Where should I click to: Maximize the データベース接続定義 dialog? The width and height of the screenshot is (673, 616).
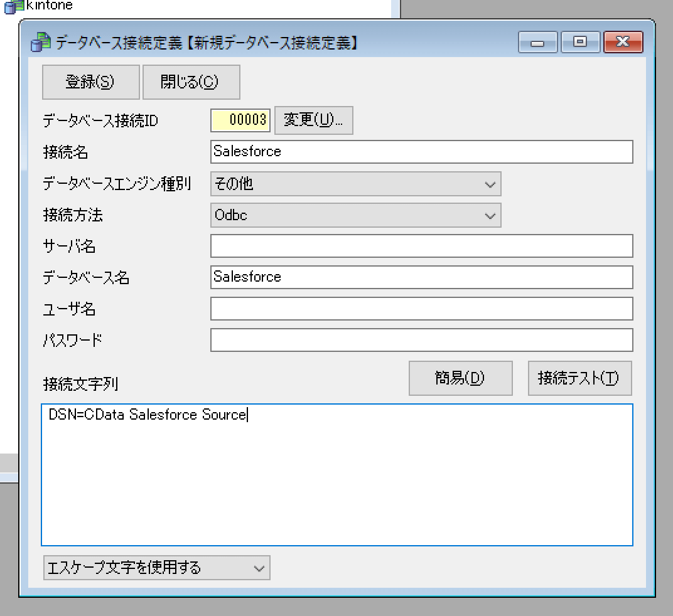point(580,42)
